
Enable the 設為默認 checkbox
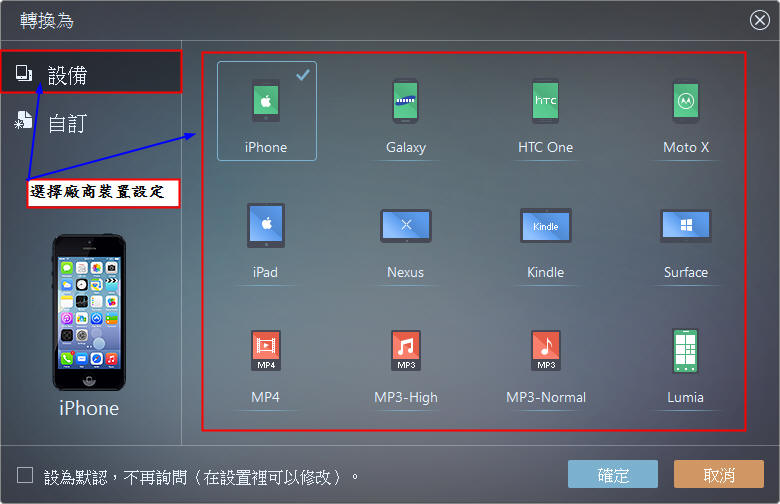click(25, 475)
